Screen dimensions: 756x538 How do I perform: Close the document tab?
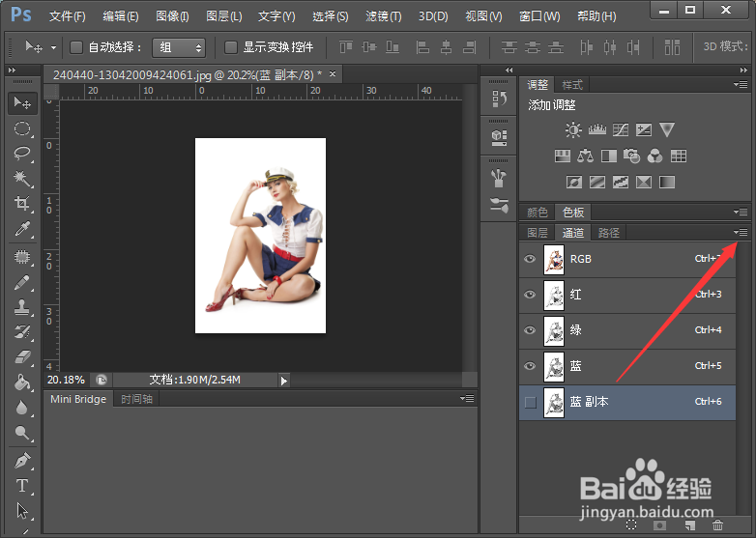[333, 74]
